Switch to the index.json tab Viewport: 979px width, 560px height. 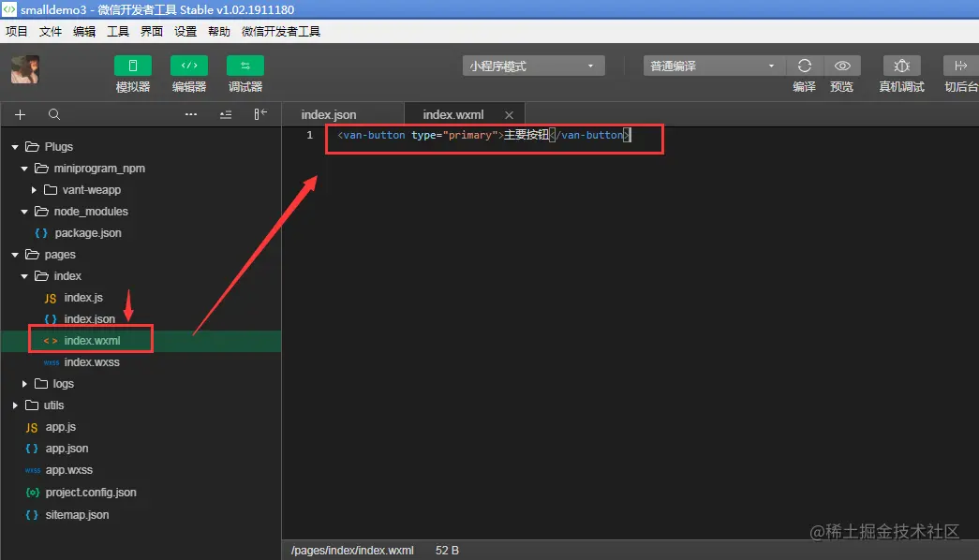click(329, 115)
